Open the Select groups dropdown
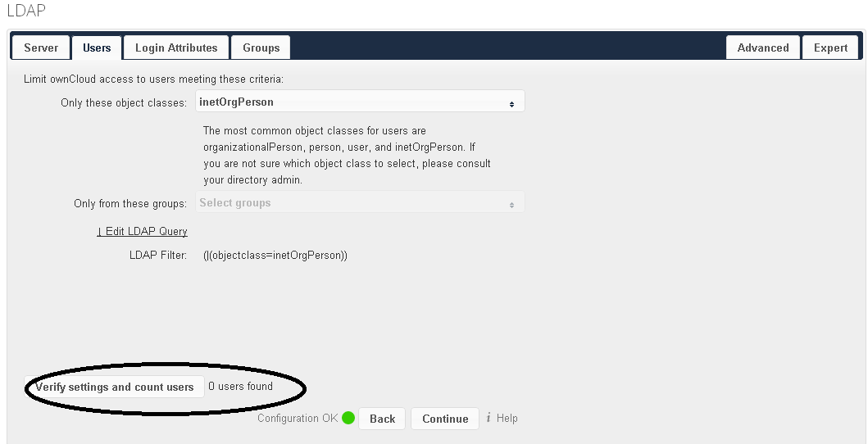Image resolution: width=868 pixels, height=444 pixels. 360,202
